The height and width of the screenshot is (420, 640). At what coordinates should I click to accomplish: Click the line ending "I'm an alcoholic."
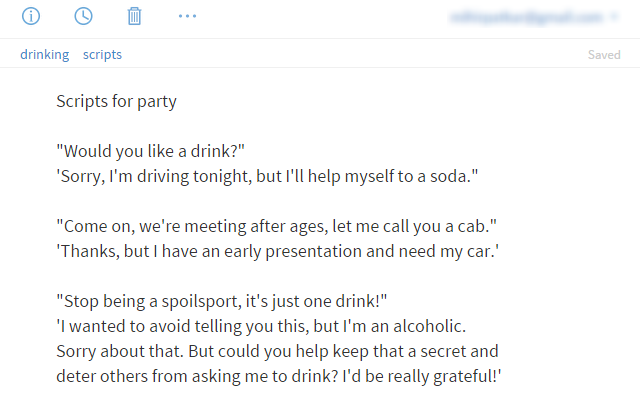click(261, 326)
